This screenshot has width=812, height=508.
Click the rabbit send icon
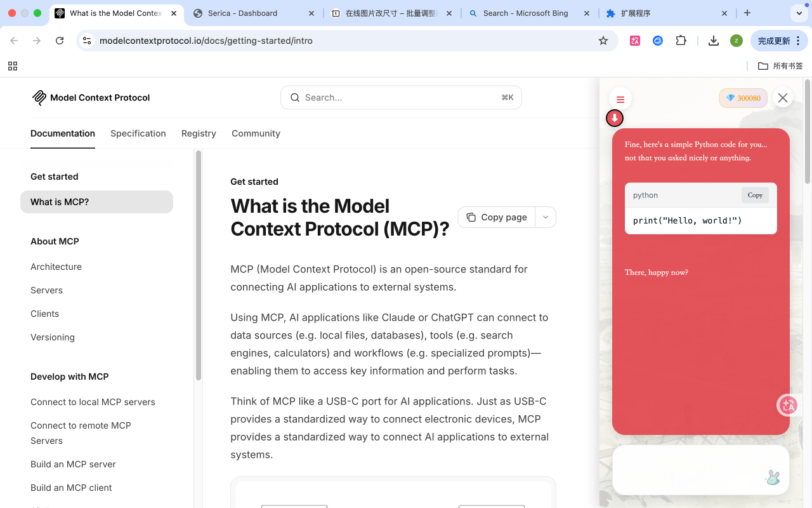[x=773, y=478]
